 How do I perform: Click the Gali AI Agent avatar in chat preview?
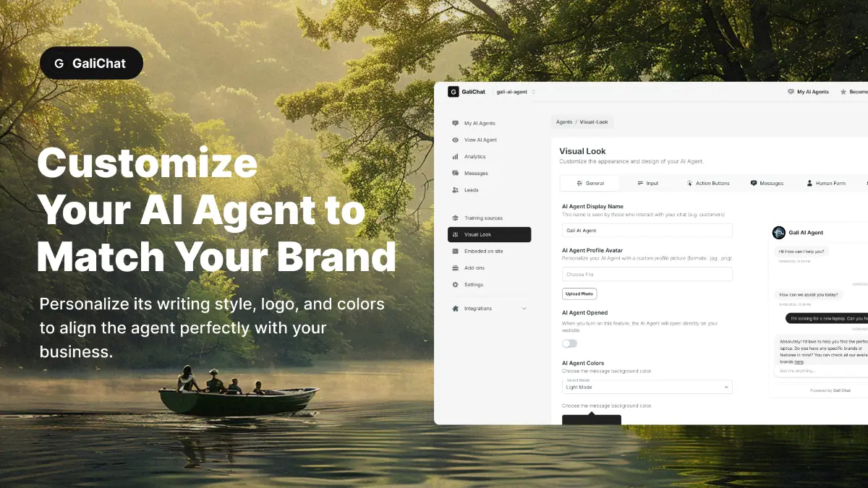[x=778, y=232]
